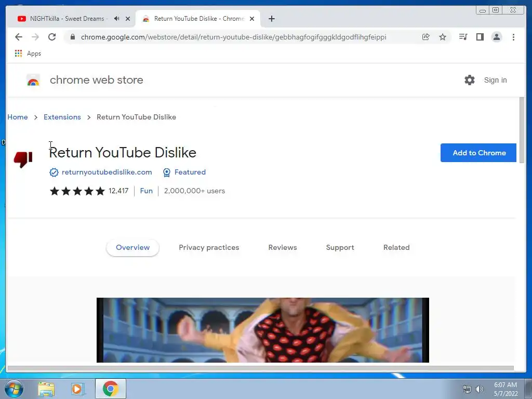Screen dimensions: 532x399
Task: Click the Featured label link
Action: tap(190, 172)
